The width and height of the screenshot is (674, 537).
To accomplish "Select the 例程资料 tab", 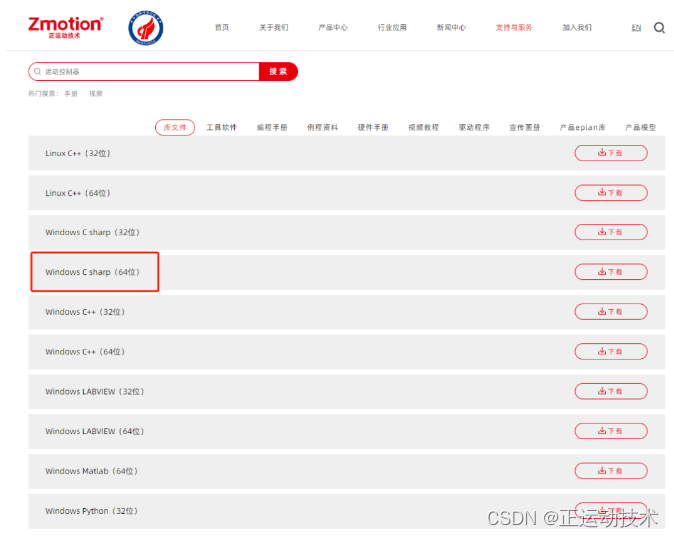I will (x=322, y=127).
